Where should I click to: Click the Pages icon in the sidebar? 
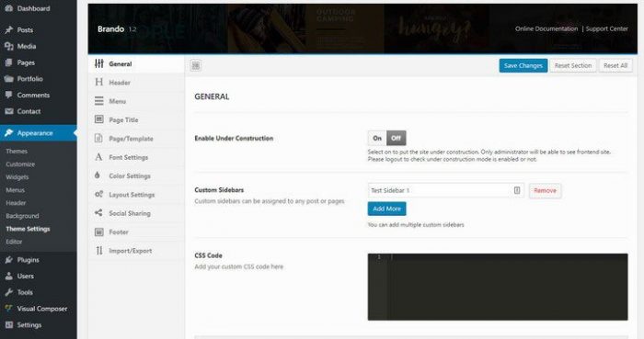(x=8, y=62)
